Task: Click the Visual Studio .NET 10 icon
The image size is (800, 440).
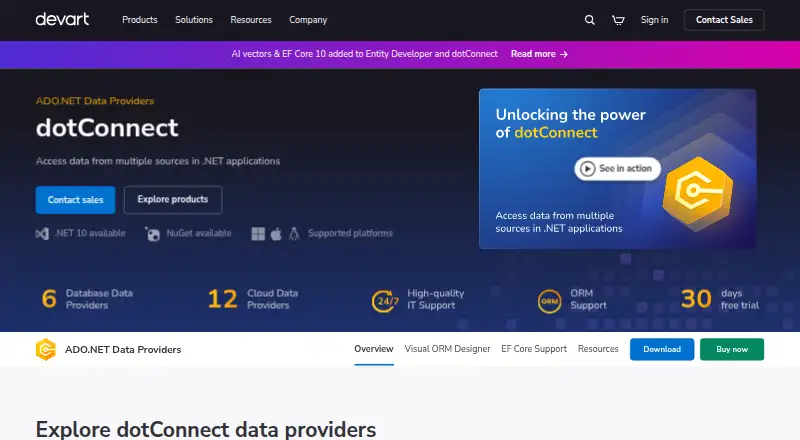Action: [42, 233]
